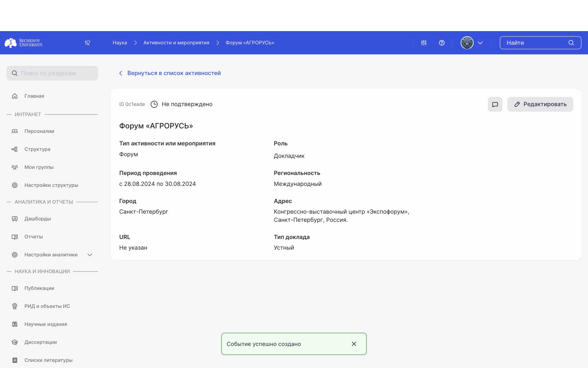Open Публикации section
This screenshot has height=368, width=588.
[x=39, y=288]
